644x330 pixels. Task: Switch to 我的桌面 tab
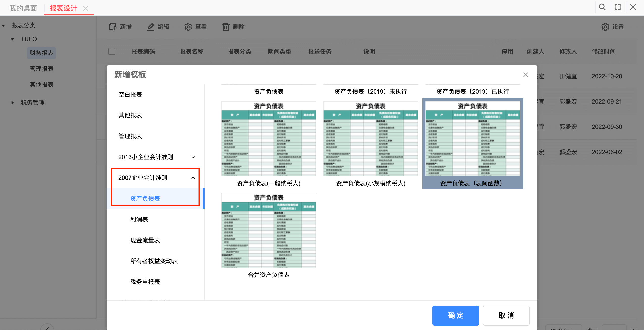[x=23, y=8]
